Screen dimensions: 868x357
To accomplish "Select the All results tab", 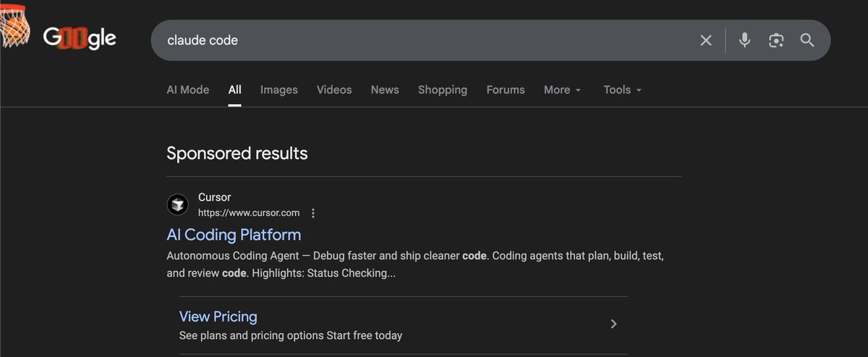I will [x=234, y=90].
